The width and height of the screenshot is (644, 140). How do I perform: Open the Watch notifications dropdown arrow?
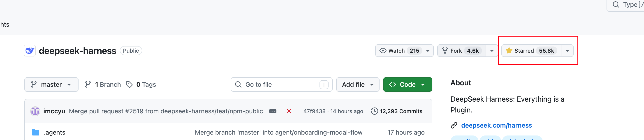coord(428,51)
